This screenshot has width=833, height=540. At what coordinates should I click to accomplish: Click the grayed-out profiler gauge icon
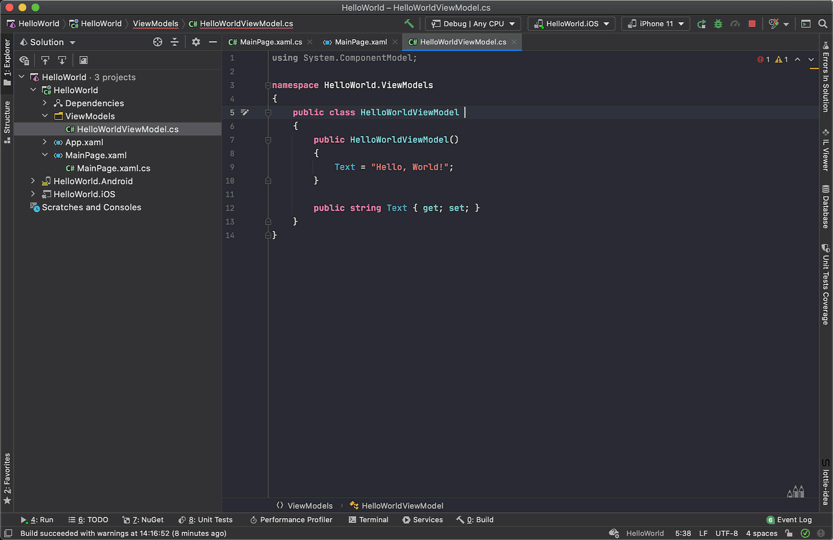(x=735, y=24)
